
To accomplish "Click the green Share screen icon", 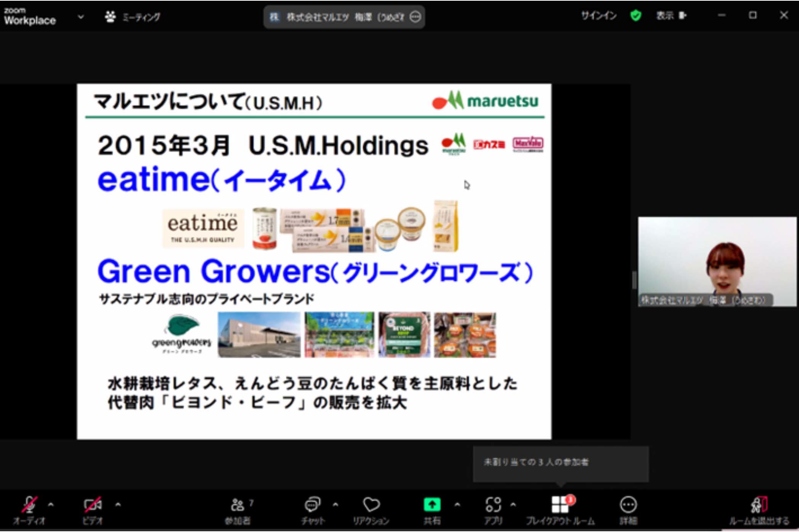I will click(432, 505).
